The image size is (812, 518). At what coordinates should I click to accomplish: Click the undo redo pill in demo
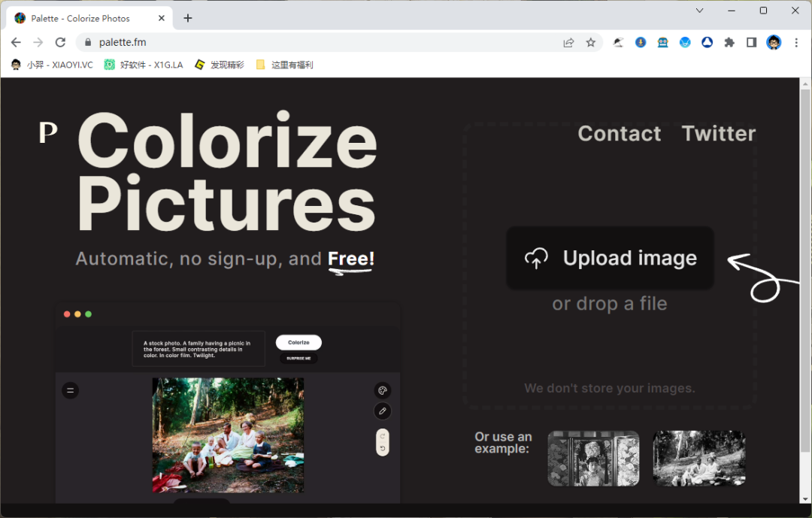tap(382, 442)
